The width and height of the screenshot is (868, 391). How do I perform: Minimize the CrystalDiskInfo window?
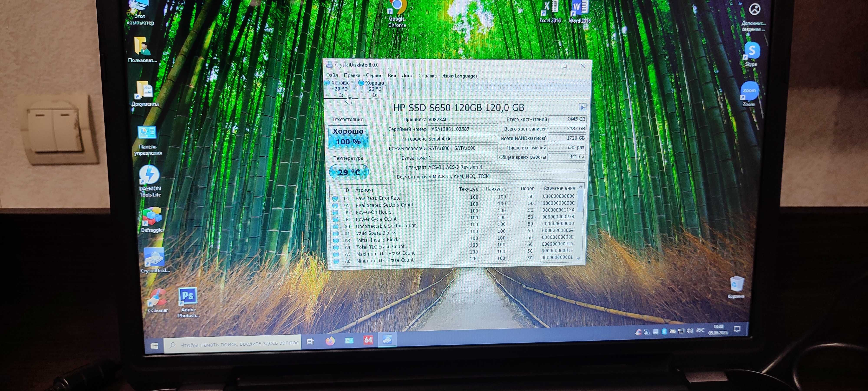click(547, 66)
